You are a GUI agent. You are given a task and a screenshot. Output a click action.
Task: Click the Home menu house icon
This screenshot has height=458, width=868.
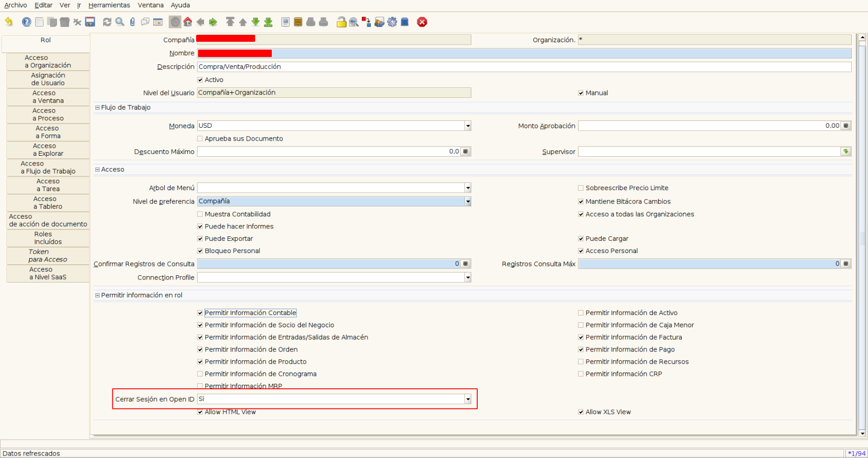pos(188,22)
